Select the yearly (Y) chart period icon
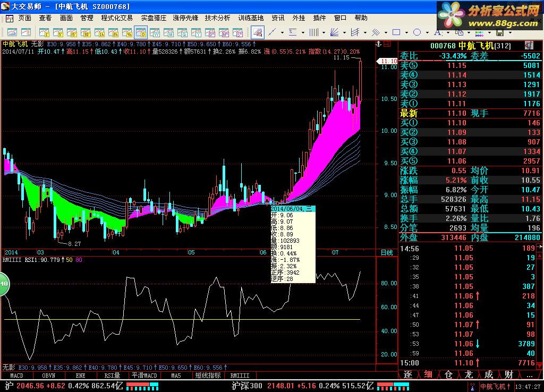The image size is (544, 392). (x=197, y=32)
